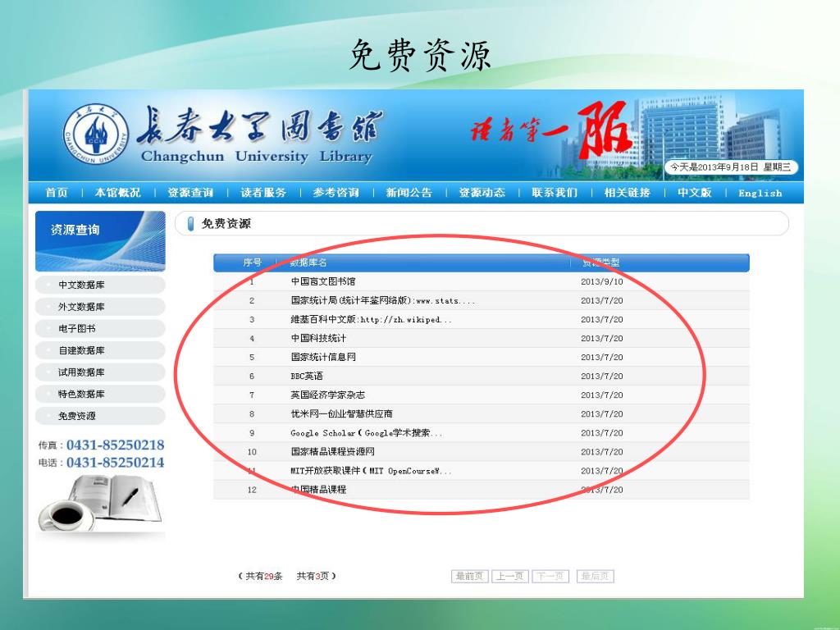Click the date 2013/9/10 cell
This screenshot has height=630, width=840.
pyautogui.click(x=601, y=282)
